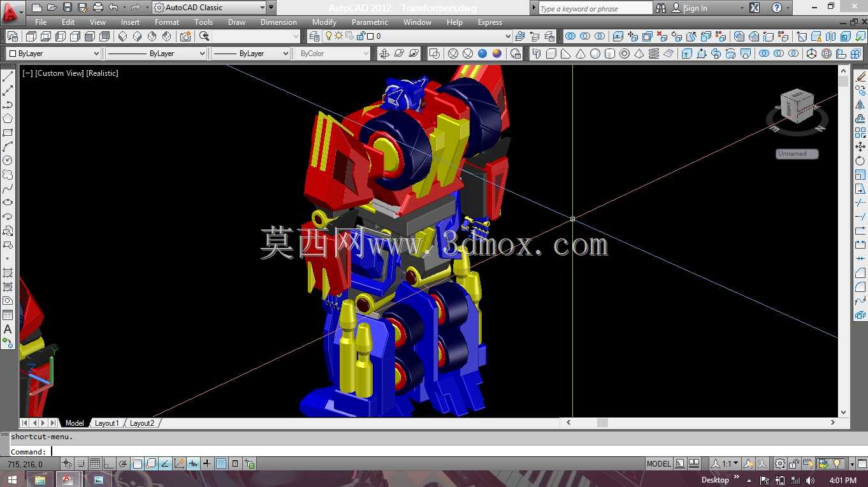Select the Rectangle draw tool
Screen dimensions: 868x487
click(x=8, y=133)
